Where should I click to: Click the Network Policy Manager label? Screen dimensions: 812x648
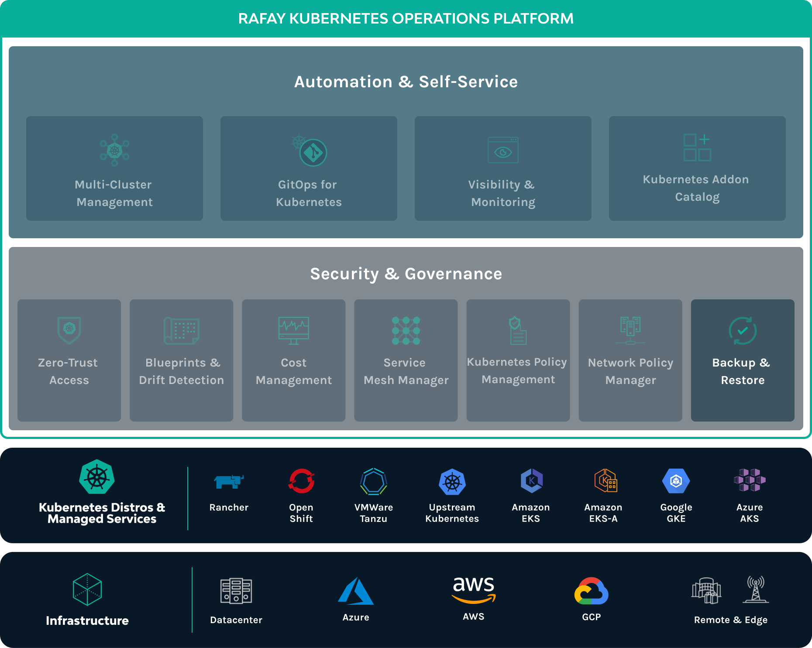[x=631, y=371]
